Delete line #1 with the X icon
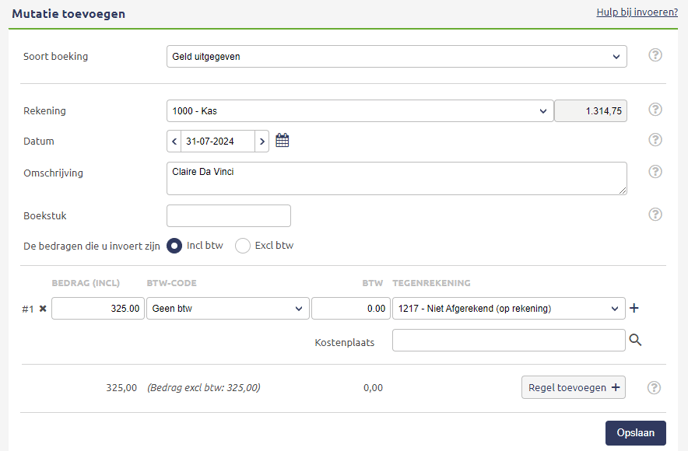 click(x=42, y=309)
